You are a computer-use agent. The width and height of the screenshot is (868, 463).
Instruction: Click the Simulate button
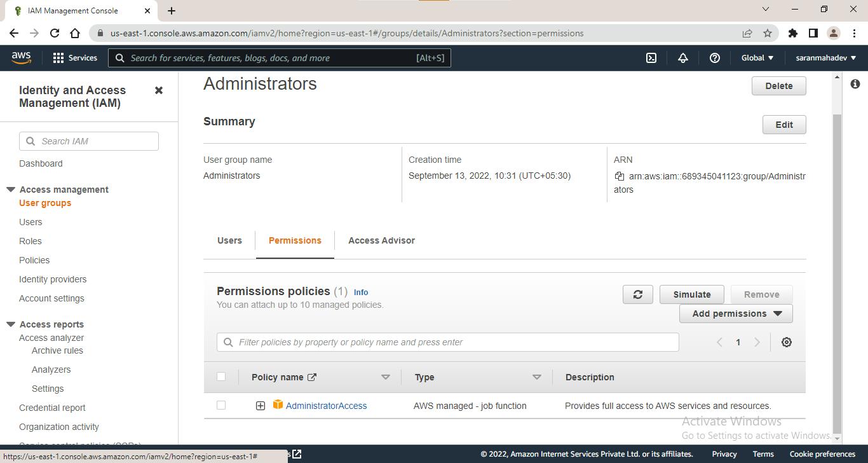coord(692,294)
